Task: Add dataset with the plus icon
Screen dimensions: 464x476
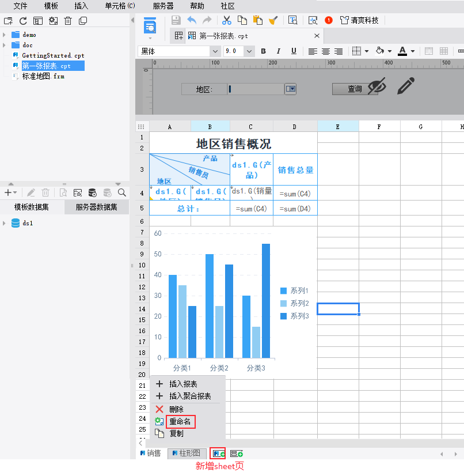Action: click(8, 192)
